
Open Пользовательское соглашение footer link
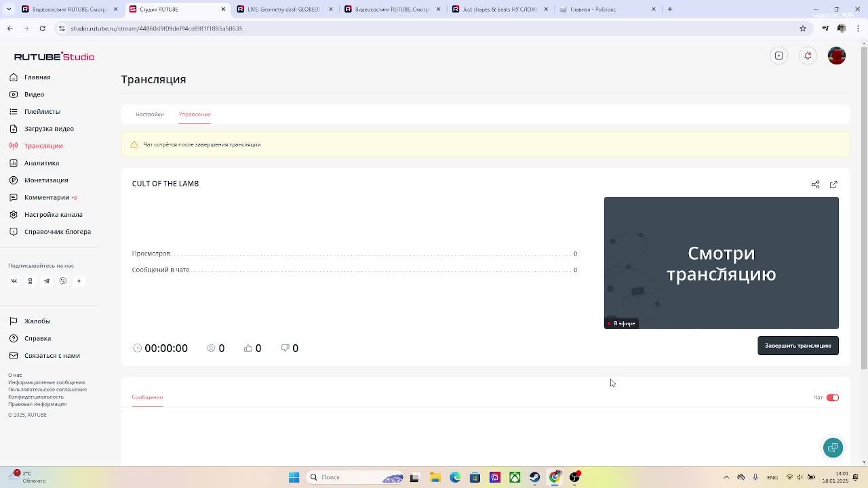(47, 390)
